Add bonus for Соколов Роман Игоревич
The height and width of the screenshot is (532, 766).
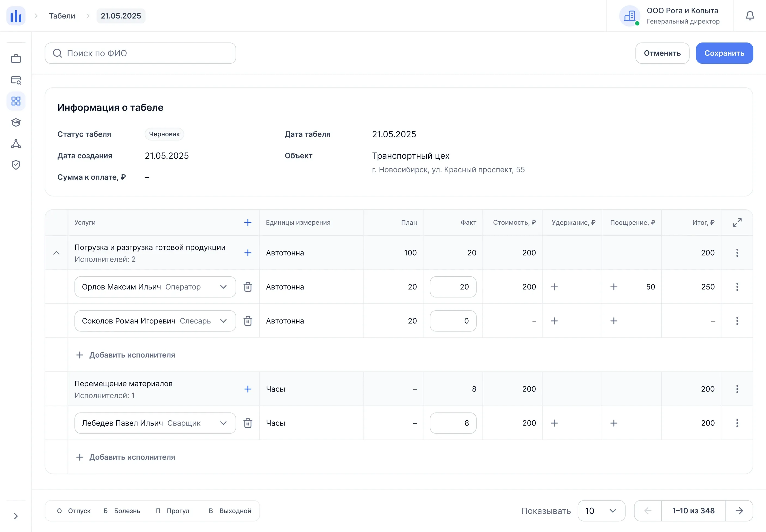[614, 321]
